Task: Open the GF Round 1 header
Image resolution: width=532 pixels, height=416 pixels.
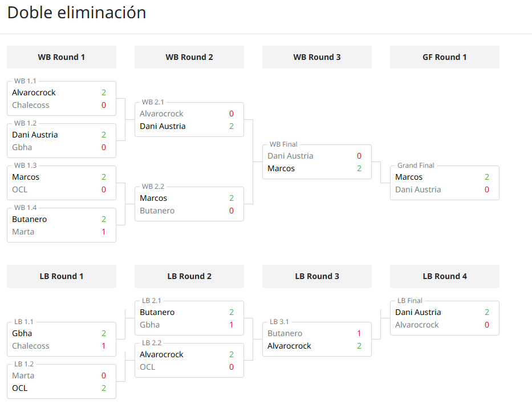Action: click(x=445, y=57)
